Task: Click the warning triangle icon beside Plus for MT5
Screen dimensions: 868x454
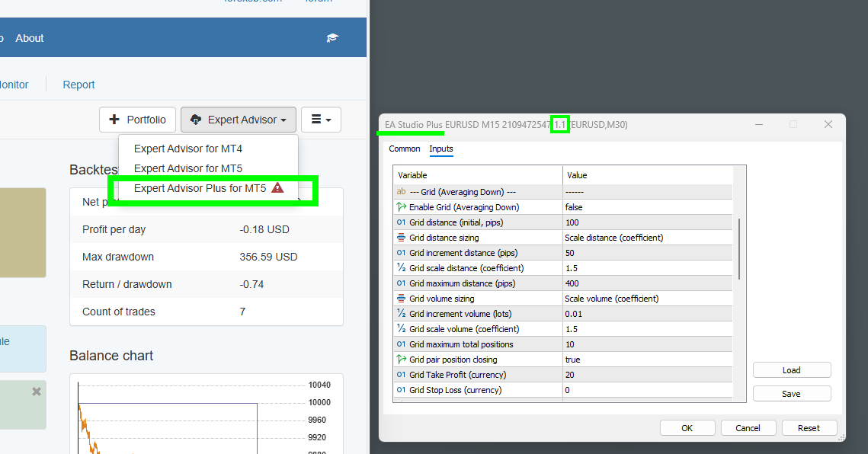Action: point(277,188)
